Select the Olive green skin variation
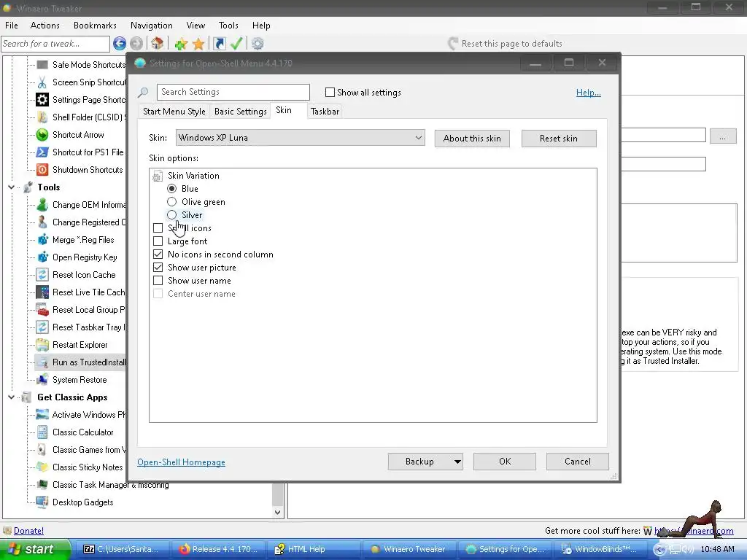Screen dimensions: 747x560 coord(171,202)
